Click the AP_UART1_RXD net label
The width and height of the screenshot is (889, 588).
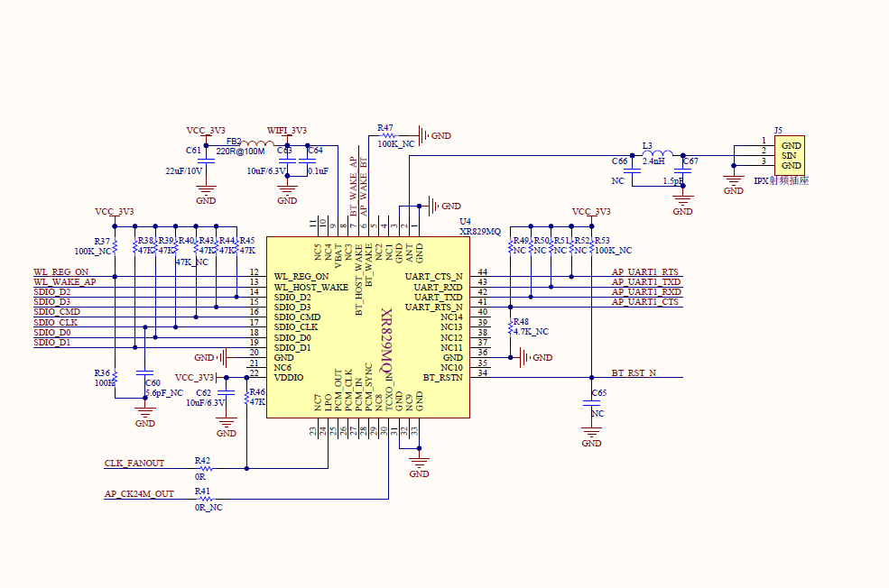point(646,291)
